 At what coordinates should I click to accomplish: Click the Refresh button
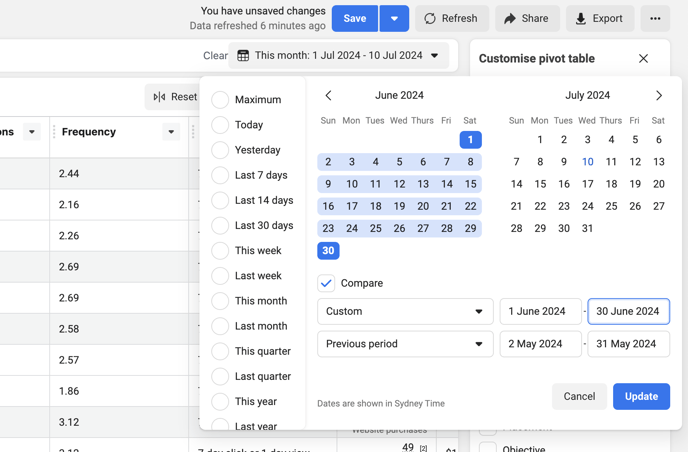(452, 18)
